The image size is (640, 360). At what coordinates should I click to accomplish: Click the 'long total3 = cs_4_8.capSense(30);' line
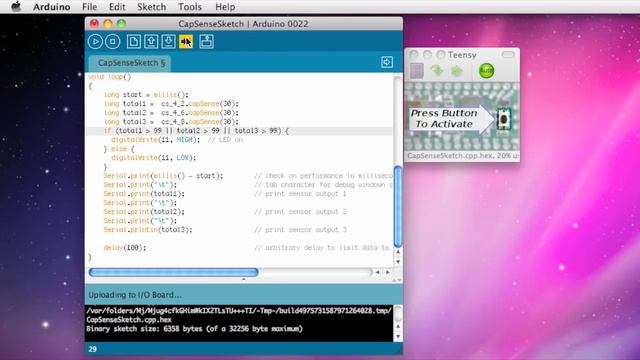click(x=171, y=122)
